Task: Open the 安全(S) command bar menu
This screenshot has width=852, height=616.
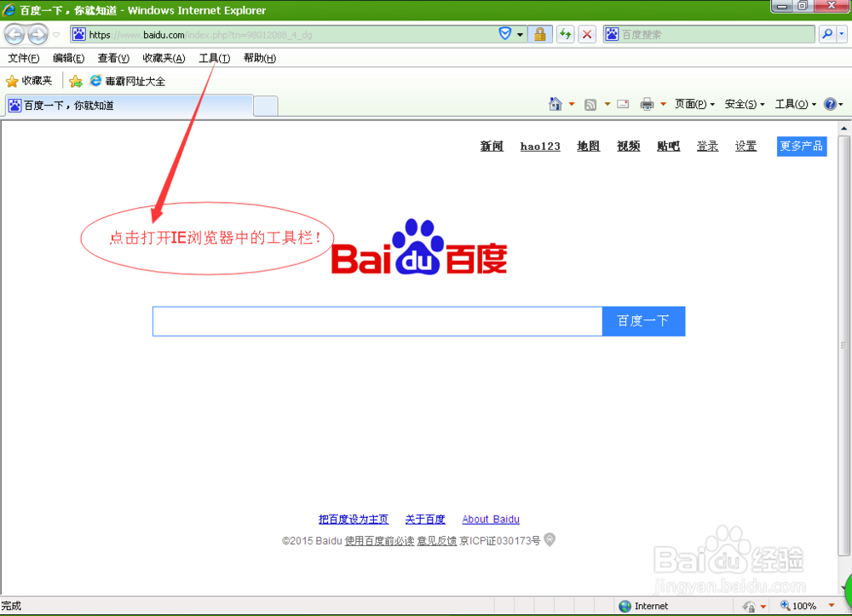Action: pyautogui.click(x=745, y=104)
